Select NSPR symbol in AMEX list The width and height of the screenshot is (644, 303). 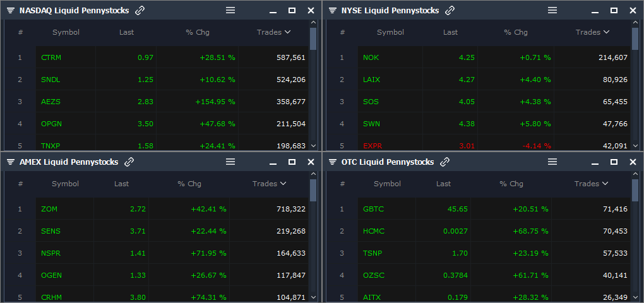coord(51,253)
